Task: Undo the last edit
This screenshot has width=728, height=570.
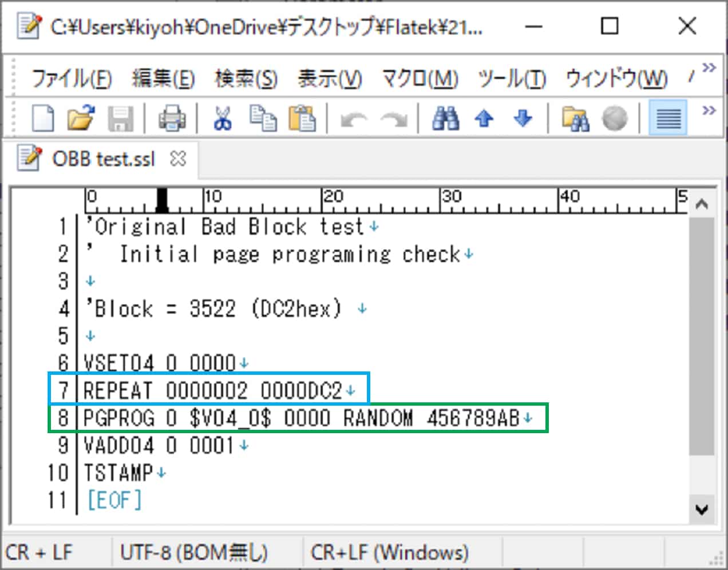Action: (355, 118)
